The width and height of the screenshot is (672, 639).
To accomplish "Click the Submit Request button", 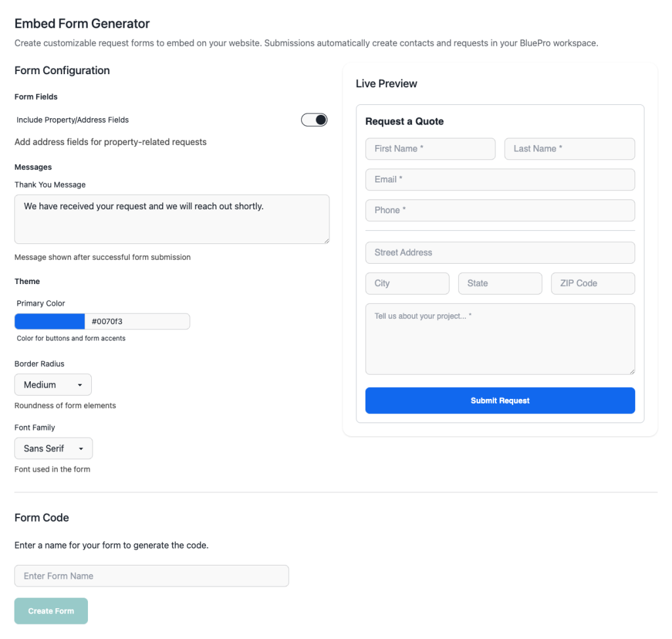I will [500, 401].
